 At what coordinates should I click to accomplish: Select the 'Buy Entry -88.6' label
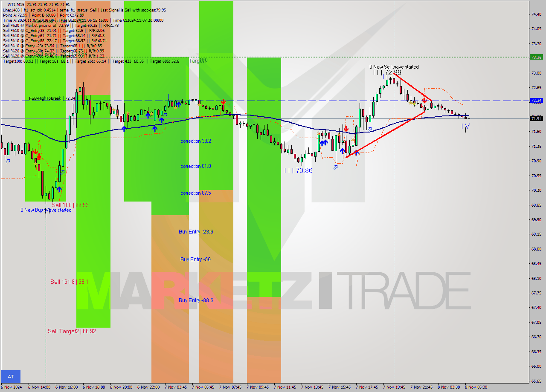tap(196, 300)
